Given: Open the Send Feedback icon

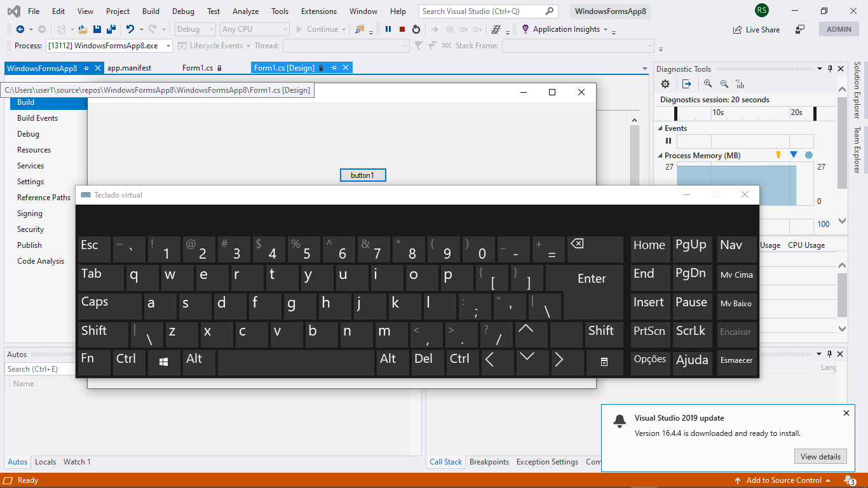Looking at the screenshot, I should [x=800, y=29].
